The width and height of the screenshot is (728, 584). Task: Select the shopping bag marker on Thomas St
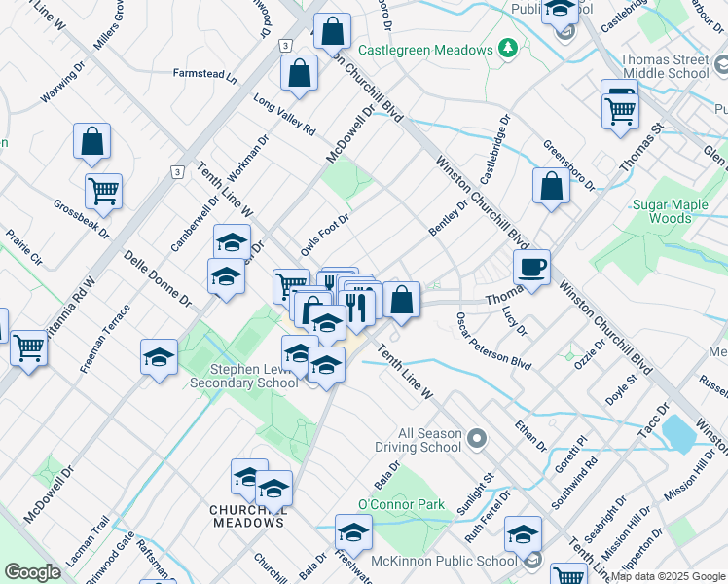point(402,302)
